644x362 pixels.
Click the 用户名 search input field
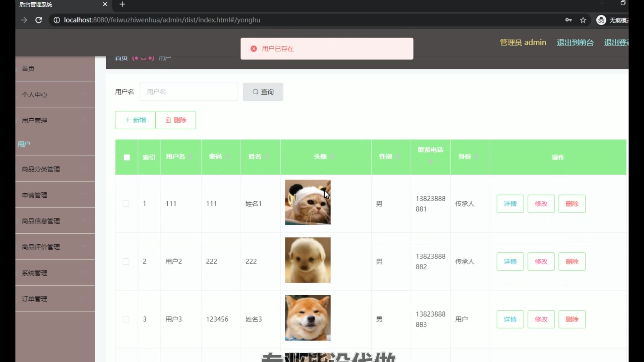point(189,92)
